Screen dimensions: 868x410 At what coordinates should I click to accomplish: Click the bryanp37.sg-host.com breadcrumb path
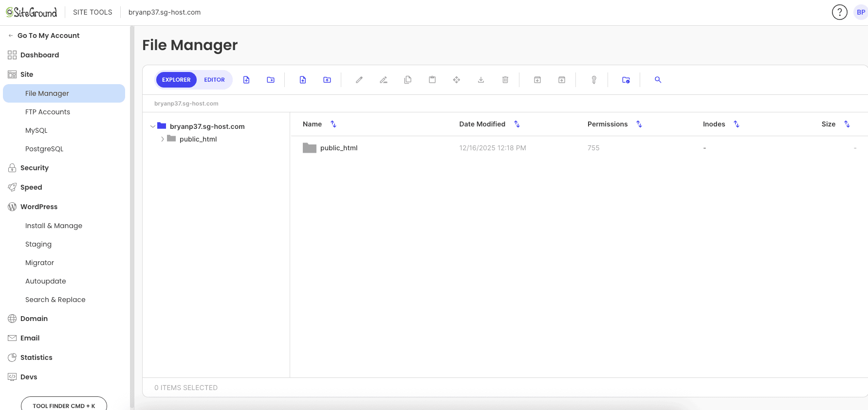pos(186,104)
